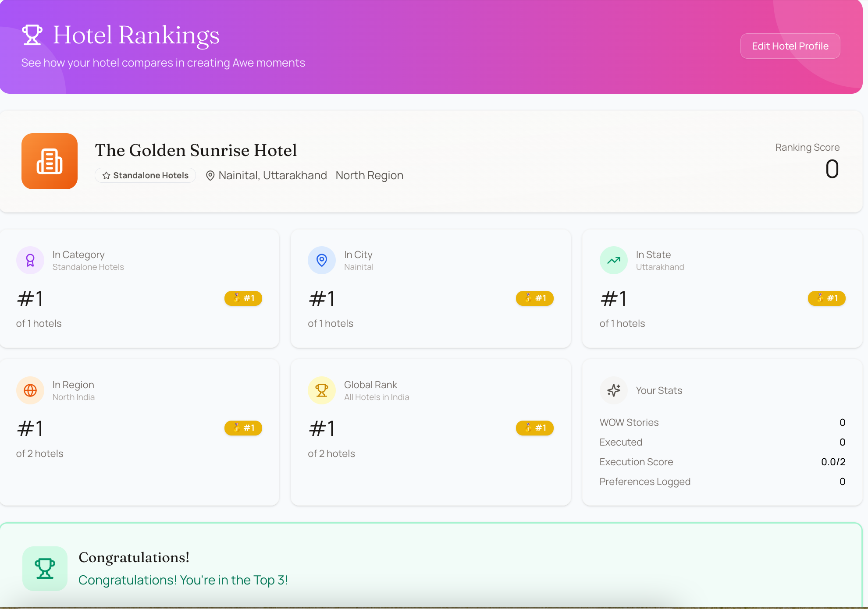
Task: Click the WOW Stories value 0
Action: 842,422
